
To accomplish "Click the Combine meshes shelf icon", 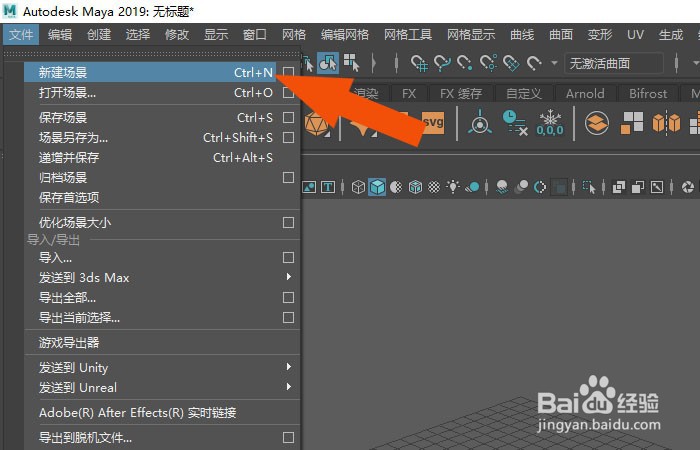I will coord(597,123).
